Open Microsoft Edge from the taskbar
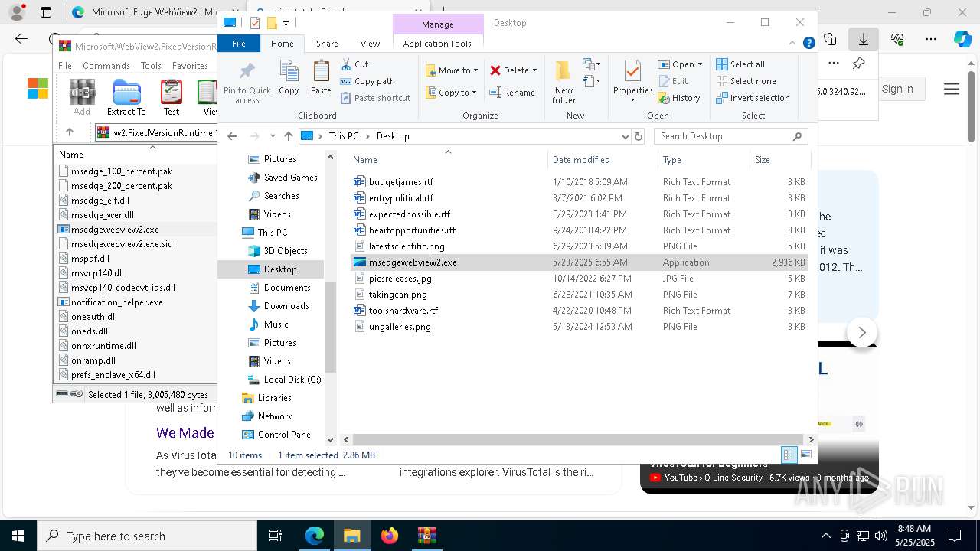The image size is (980, 551). (x=315, y=536)
